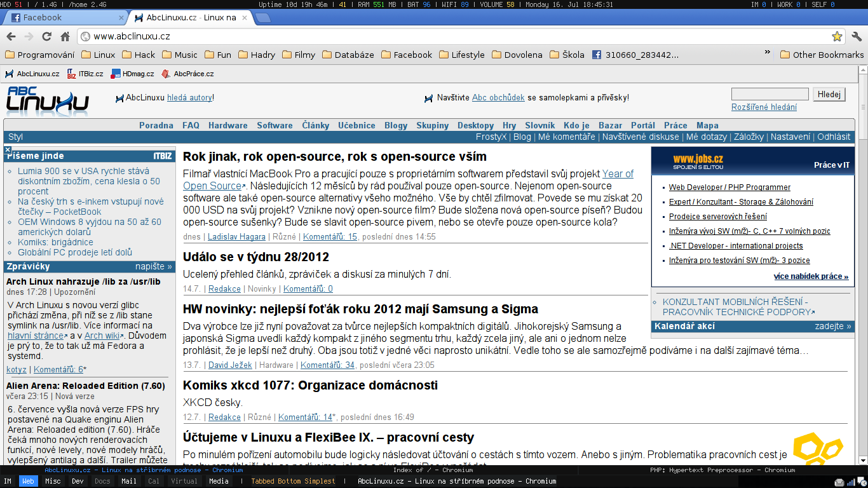Open the více nabídek práce link
868x488 pixels.
pos(811,276)
